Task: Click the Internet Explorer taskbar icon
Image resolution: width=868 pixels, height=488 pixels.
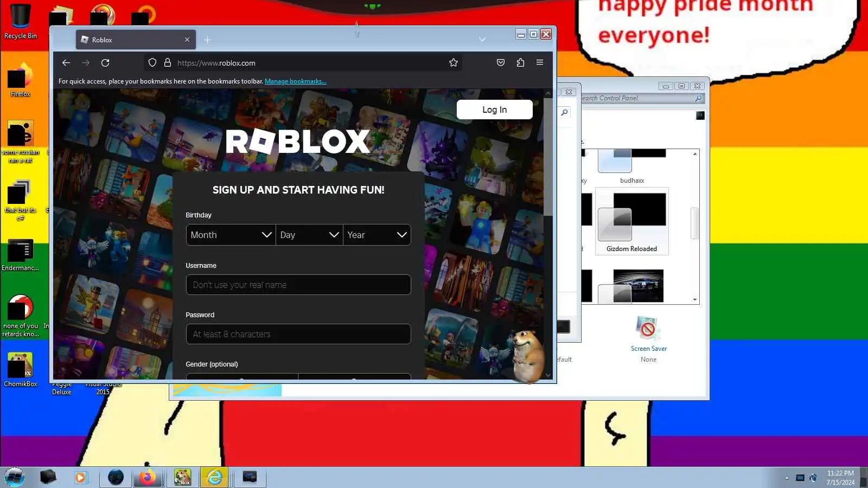Action: click(215, 477)
